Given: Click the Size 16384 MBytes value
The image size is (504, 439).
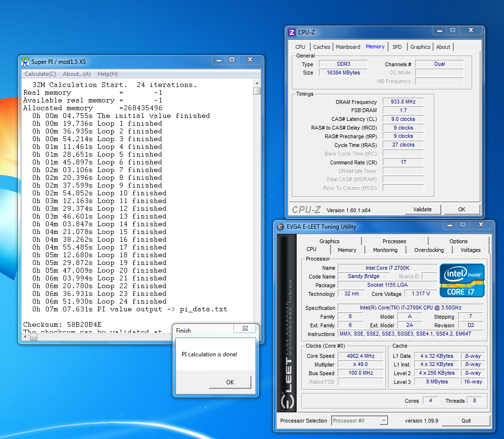Looking at the screenshot, I should 343,73.
